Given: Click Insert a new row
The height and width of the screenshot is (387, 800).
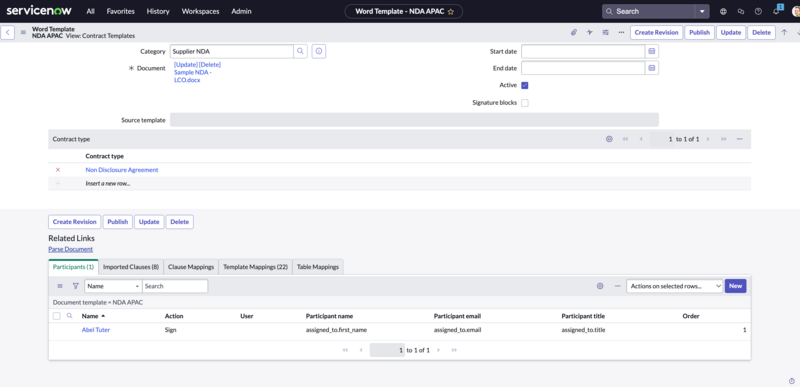Looking at the screenshot, I should [108, 183].
